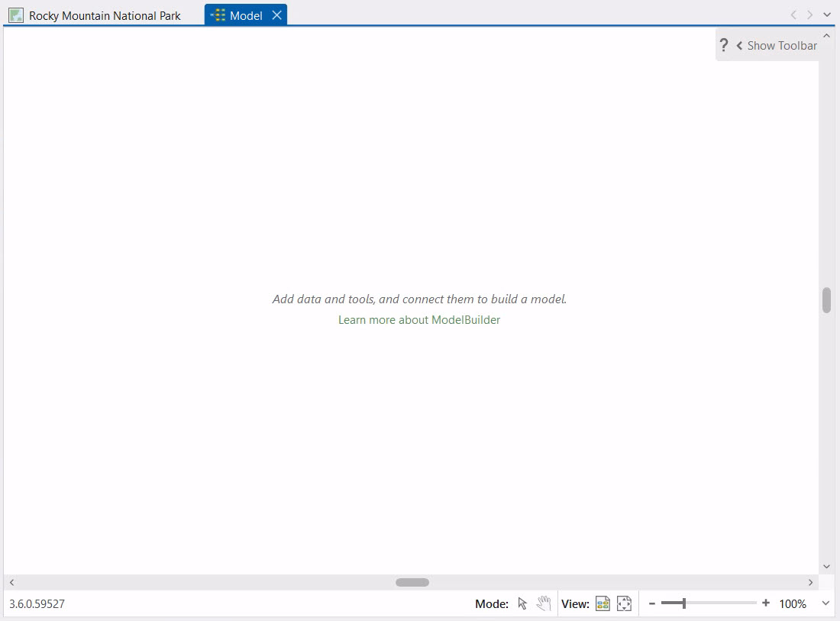Zoom out using the minus icon
This screenshot has width=840, height=621.
[651, 603]
